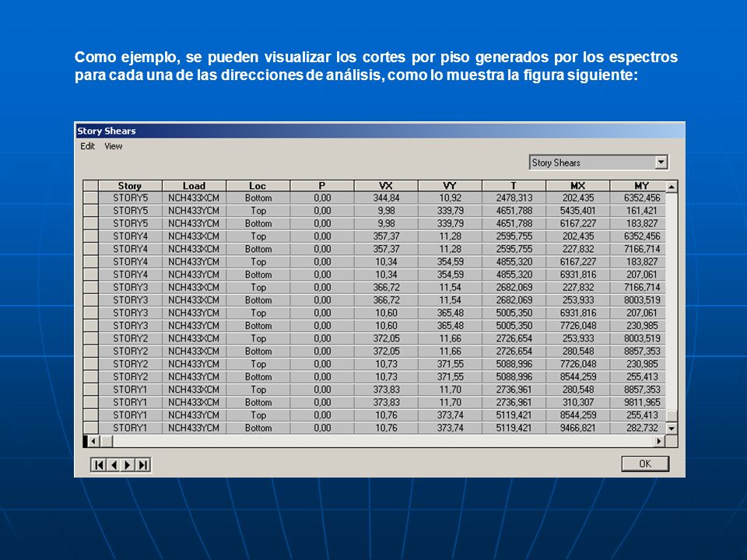Click the VY column header
This screenshot has width=747, height=560.
coord(450,186)
